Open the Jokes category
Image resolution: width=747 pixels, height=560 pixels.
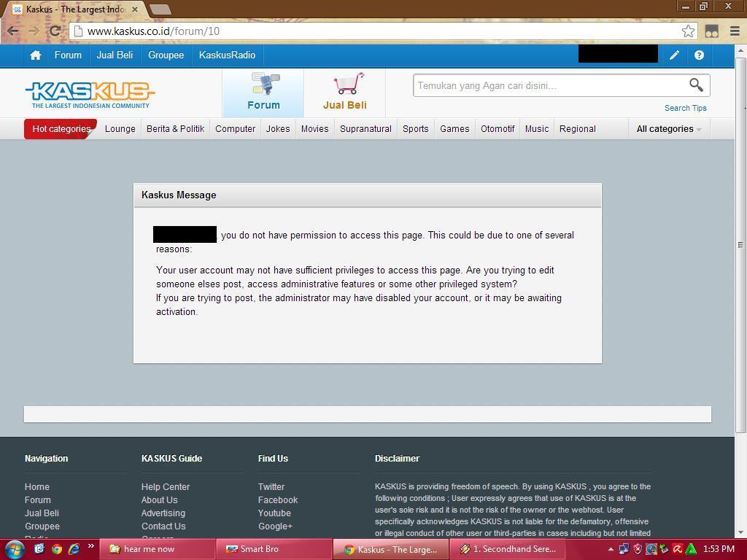pyautogui.click(x=278, y=129)
